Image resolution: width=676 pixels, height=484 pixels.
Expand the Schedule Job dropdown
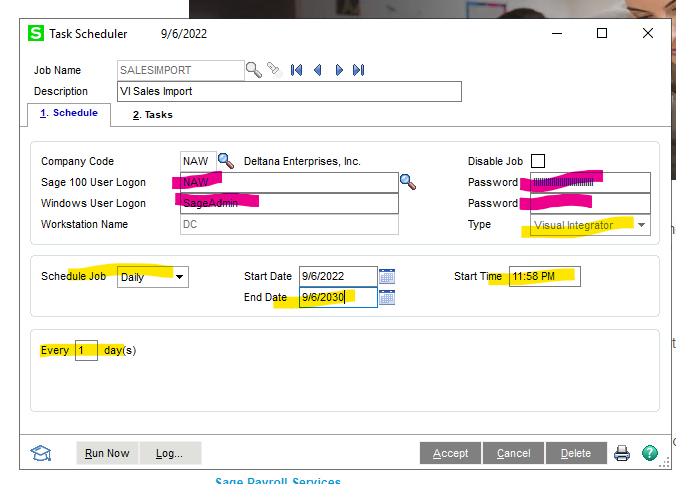coord(180,277)
